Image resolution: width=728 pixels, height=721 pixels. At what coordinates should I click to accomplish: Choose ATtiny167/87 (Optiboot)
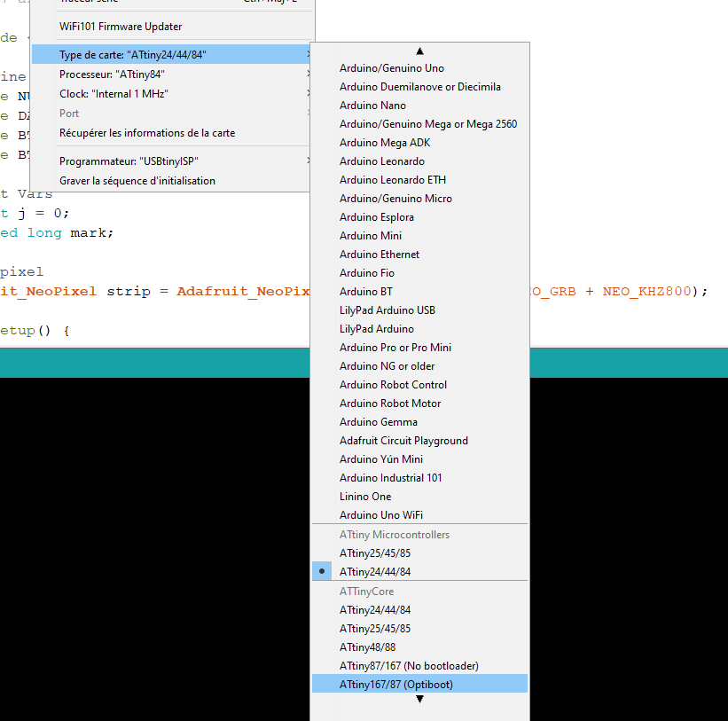[x=419, y=685]
